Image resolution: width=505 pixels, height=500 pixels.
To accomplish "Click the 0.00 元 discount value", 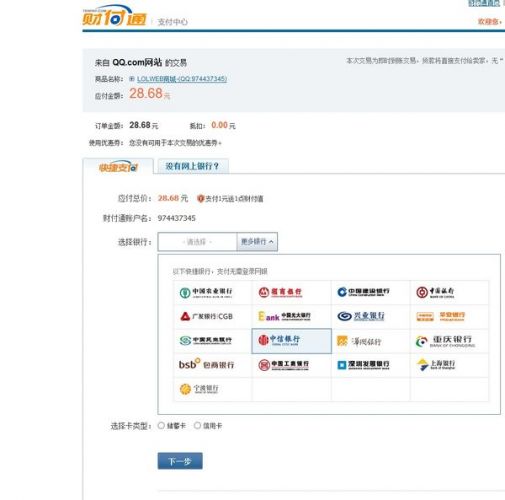I will (223, 125).
